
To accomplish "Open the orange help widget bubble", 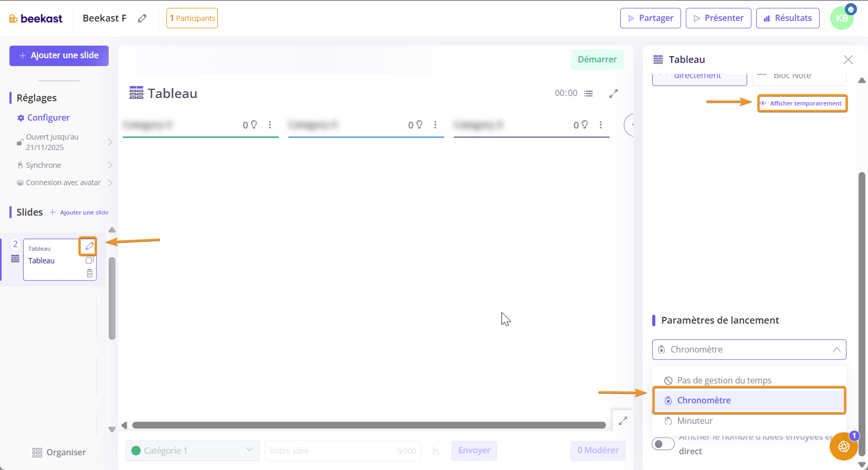I will (x=843, y=446).
